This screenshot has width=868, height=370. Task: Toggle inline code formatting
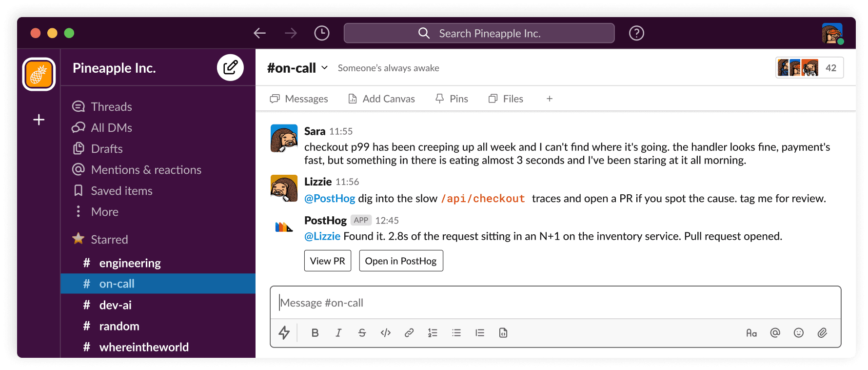tap(386, 333)
